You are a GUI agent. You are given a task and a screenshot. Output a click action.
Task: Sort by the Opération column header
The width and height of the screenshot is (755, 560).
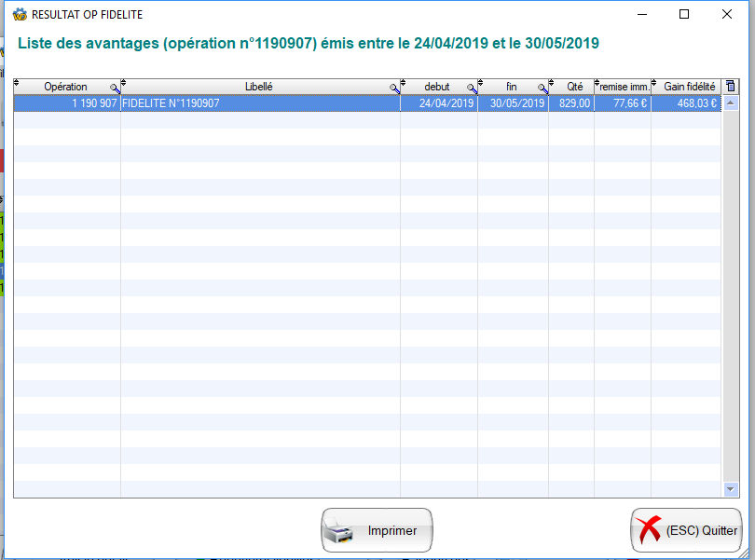click(x=65, y=87)
